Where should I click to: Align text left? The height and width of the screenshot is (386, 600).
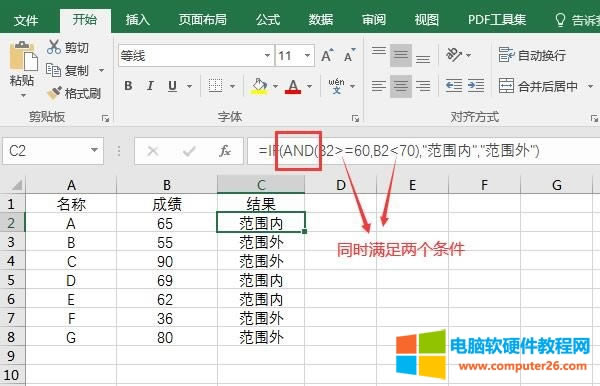[379, 86]
